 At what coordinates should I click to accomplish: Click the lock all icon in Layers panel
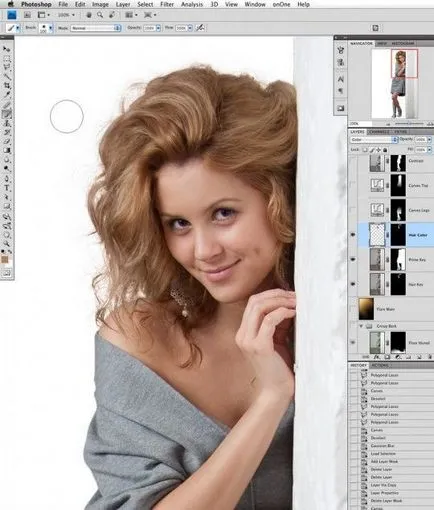pyautogui.click(x=385, y=150)
